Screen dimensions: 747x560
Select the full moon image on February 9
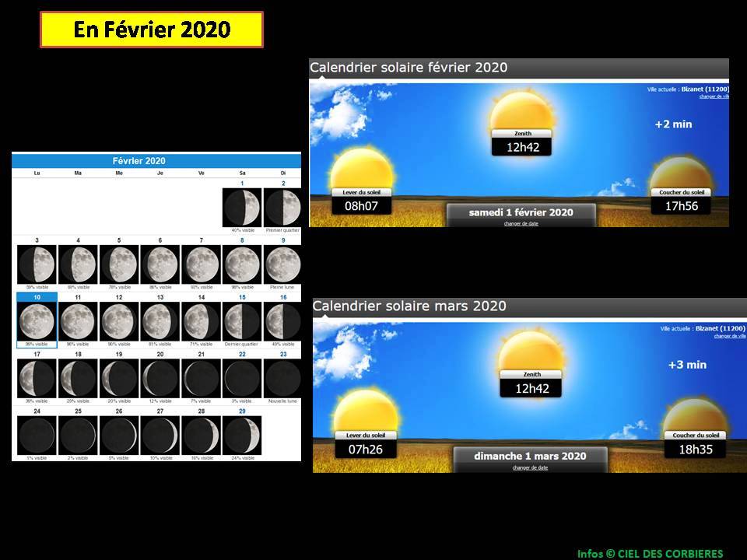282,264
